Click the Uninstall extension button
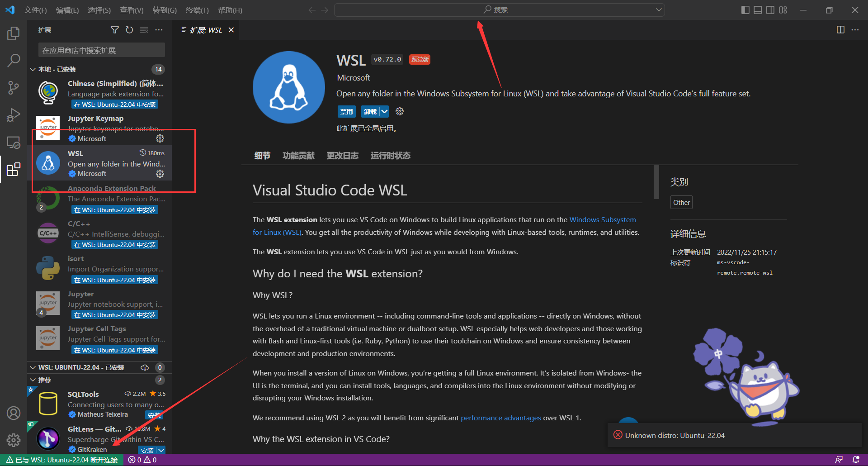The width and height of the screenshot is (868, 466). click(370, 111)
